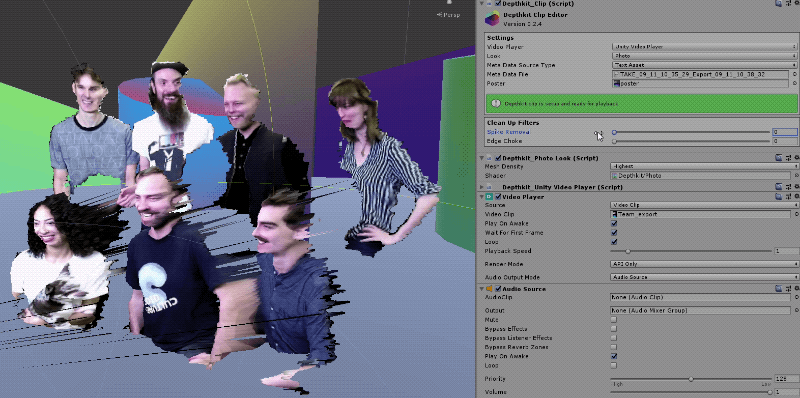Open the Mesh Density dropdown
This screenshot has height=398, width=800.
point(704,166)
